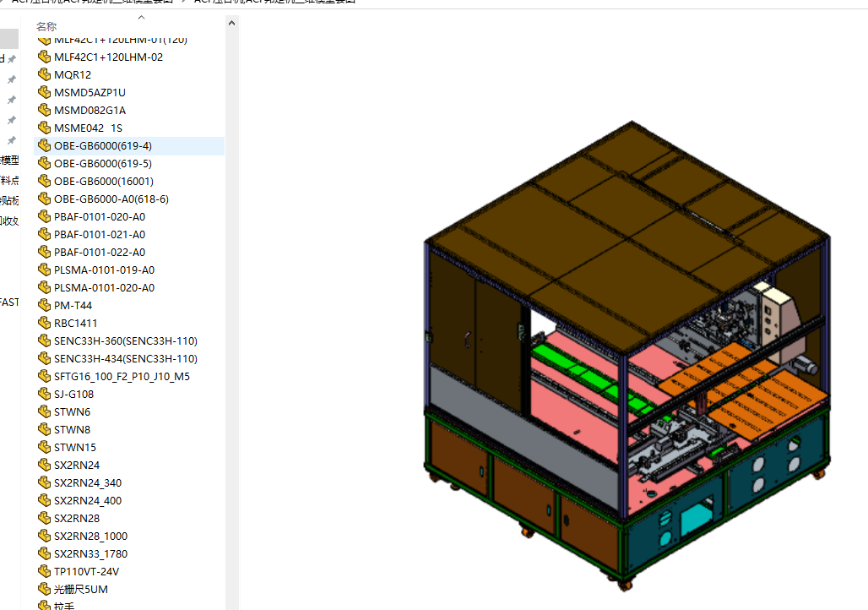Image resolution: width=868 pixels, height=610 pixels.
Task: Select SX2RN24_340 in the list
Action: [x=88, y=482]
